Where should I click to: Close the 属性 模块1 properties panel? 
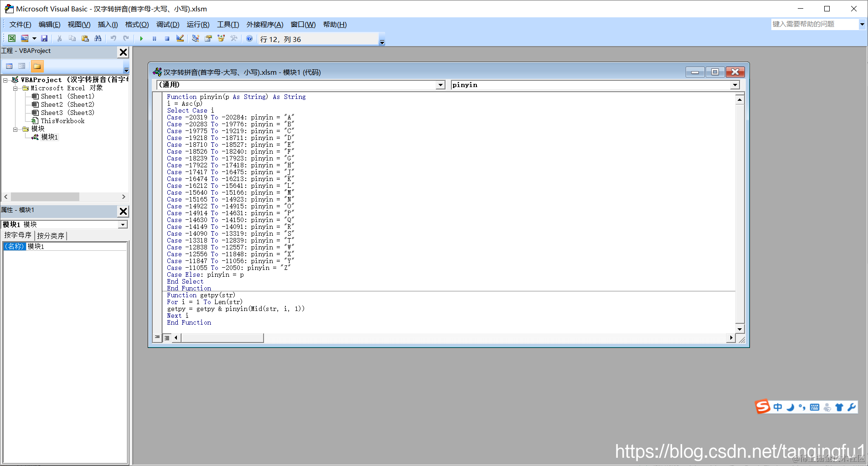click(x=123, y=211)
